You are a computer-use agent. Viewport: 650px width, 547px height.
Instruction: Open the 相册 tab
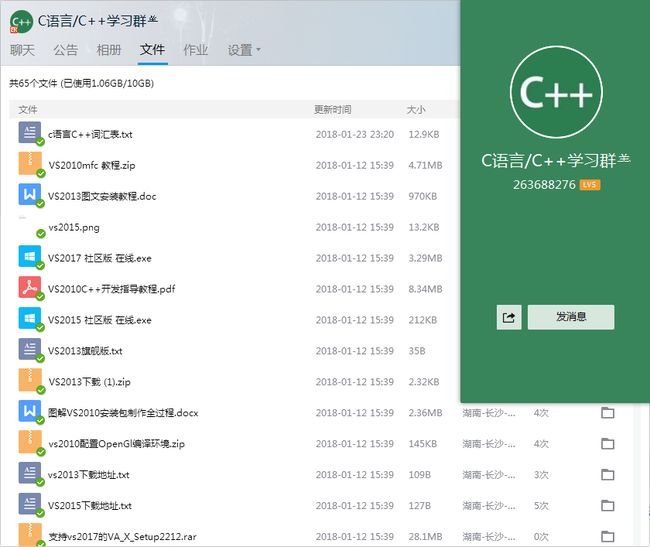coord(109,50)
